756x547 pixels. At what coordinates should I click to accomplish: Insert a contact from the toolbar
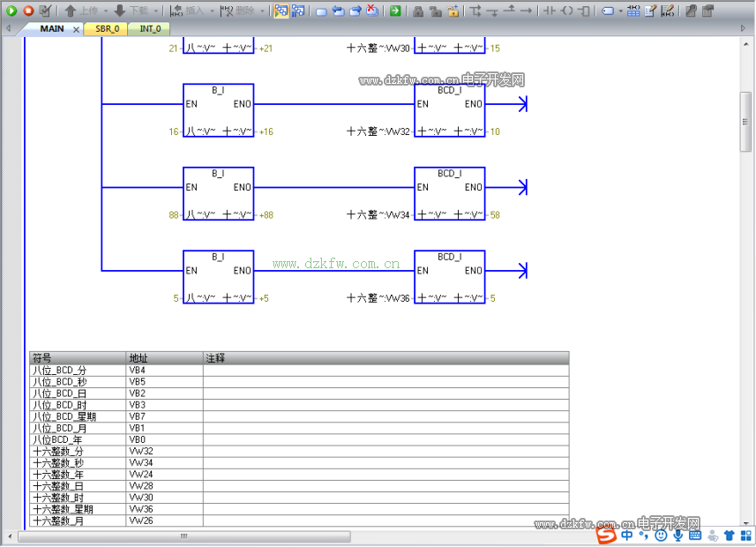tap(548, 11)
